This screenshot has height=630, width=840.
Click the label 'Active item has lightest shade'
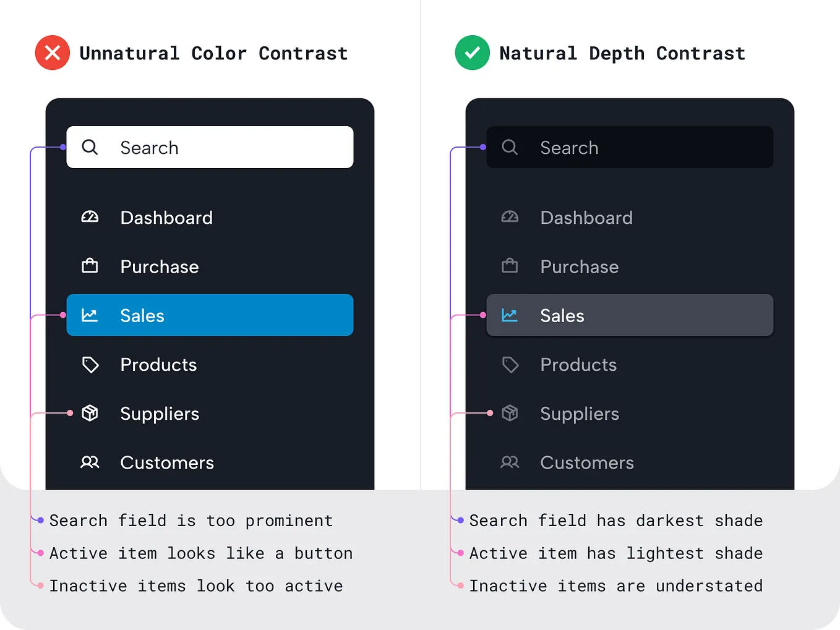pyautogui.click(x=616, y=553)
